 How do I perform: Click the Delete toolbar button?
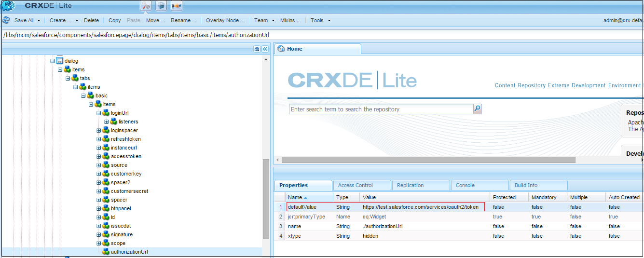point(91,20)
